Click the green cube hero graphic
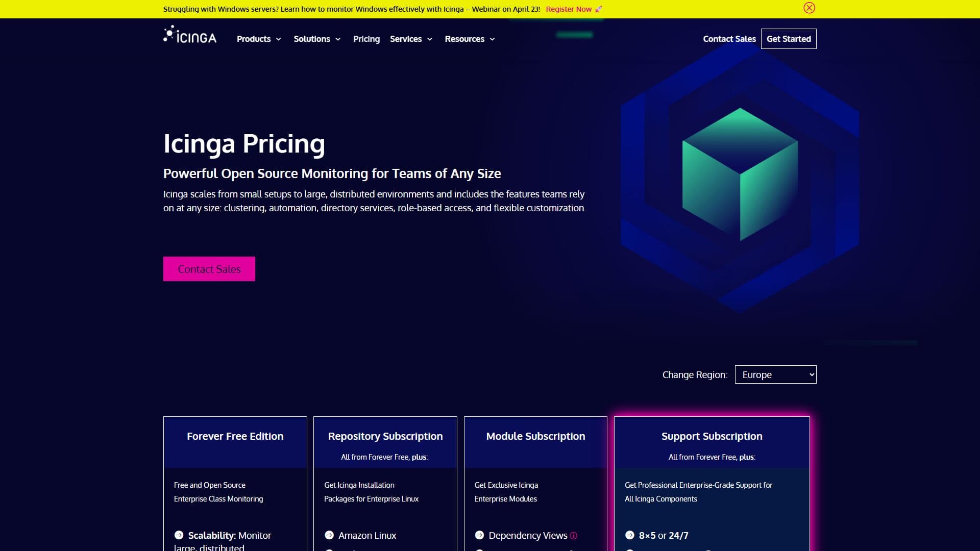Image resolution: width=980 pixels, height=551 pixels. [740, 174]
